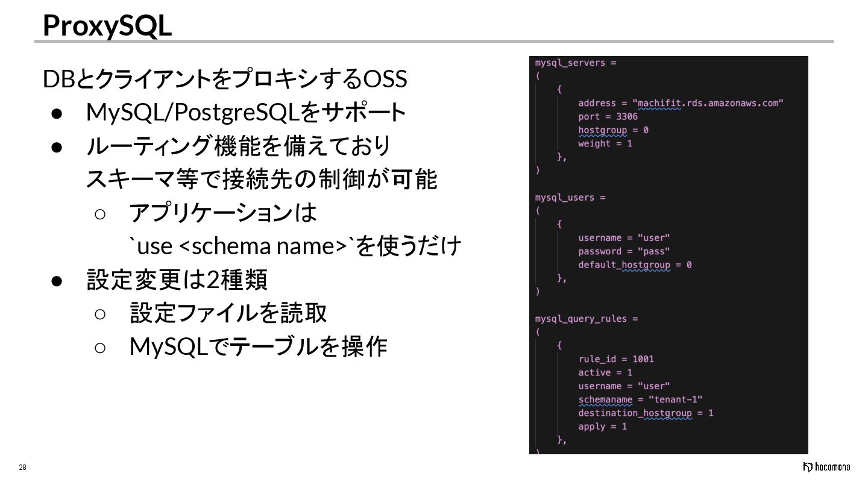Click the sub-bullet '設定ファイルを読取'

[x=228, y=313]
